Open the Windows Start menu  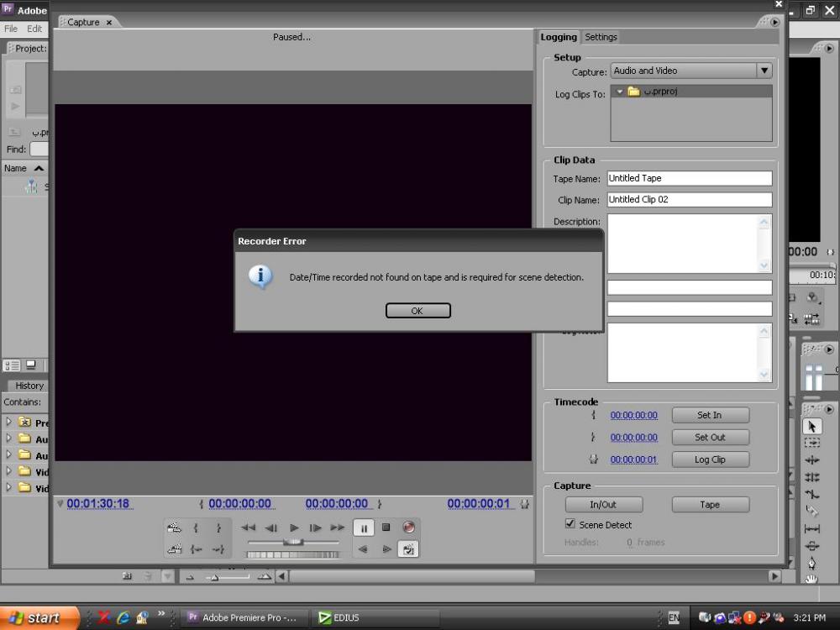click(39, 617)
